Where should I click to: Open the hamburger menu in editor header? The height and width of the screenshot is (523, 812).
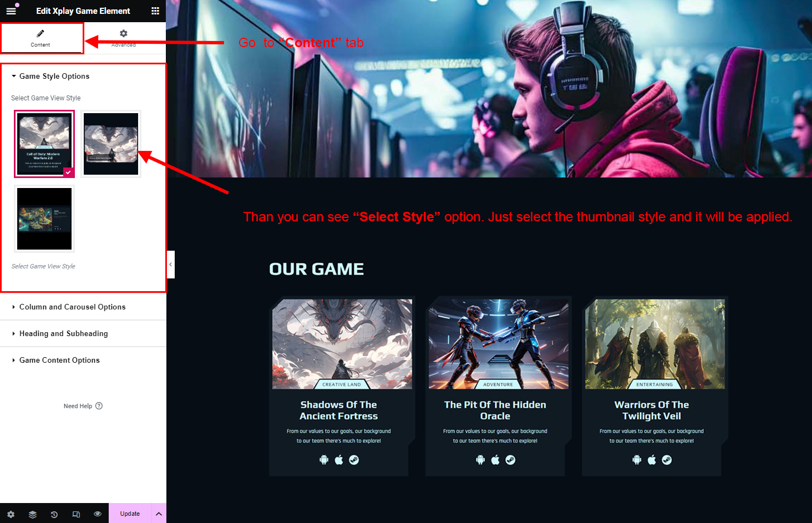[11, 11]
